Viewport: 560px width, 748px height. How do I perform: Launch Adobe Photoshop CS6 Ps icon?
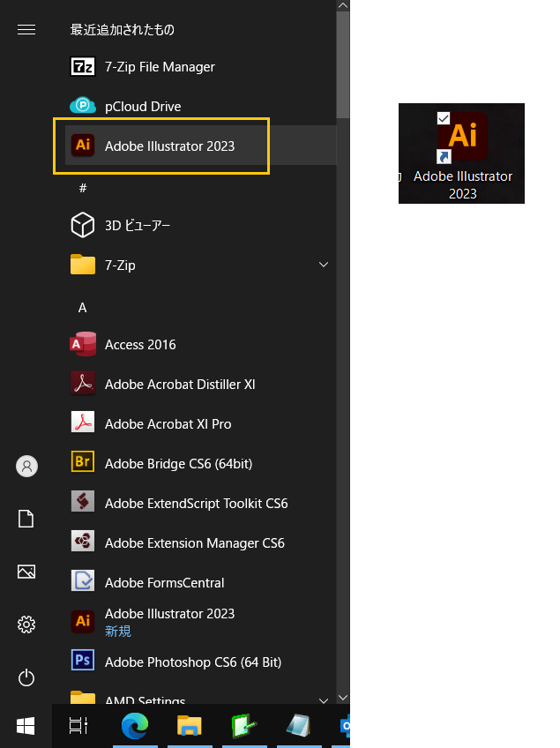(83, 660)
